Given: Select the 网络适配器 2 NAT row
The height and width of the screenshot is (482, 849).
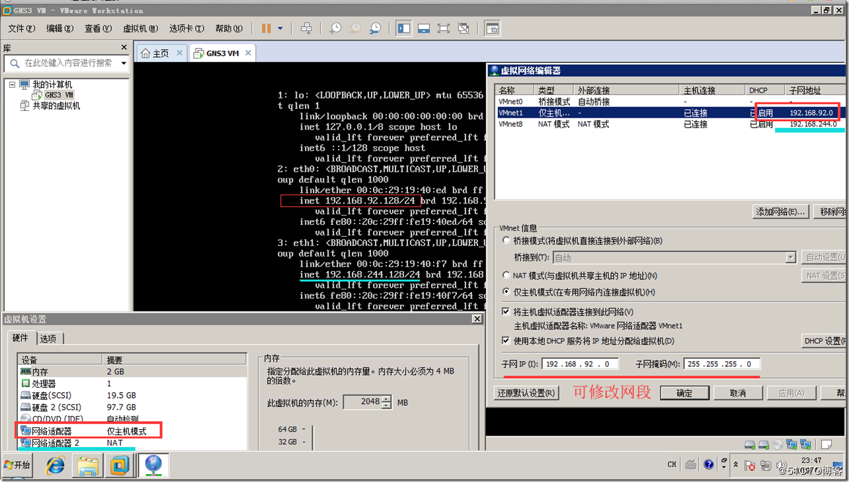Looking at the screenshot, I should click(133, 443).
